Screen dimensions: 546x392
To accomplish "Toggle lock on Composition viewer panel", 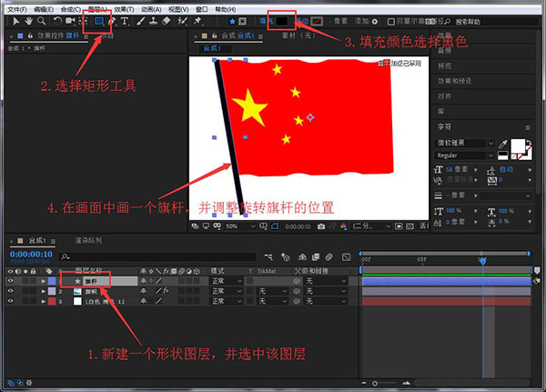I will [214, 35].
